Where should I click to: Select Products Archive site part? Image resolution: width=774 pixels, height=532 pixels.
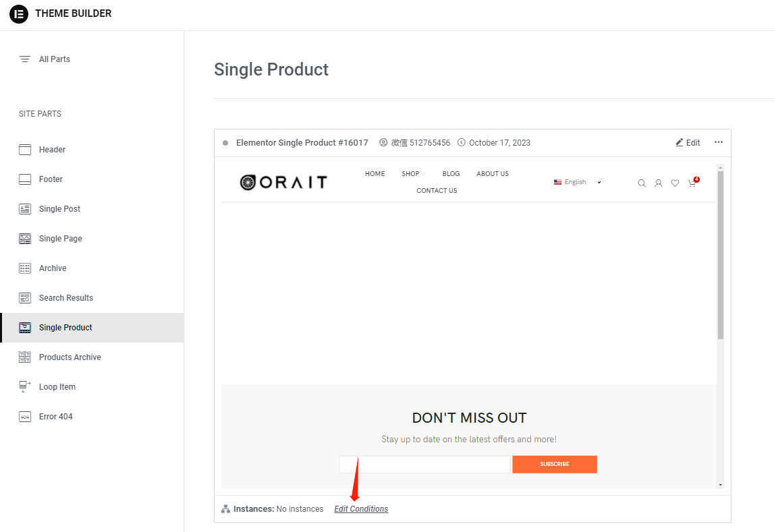[x=70, y=357]
